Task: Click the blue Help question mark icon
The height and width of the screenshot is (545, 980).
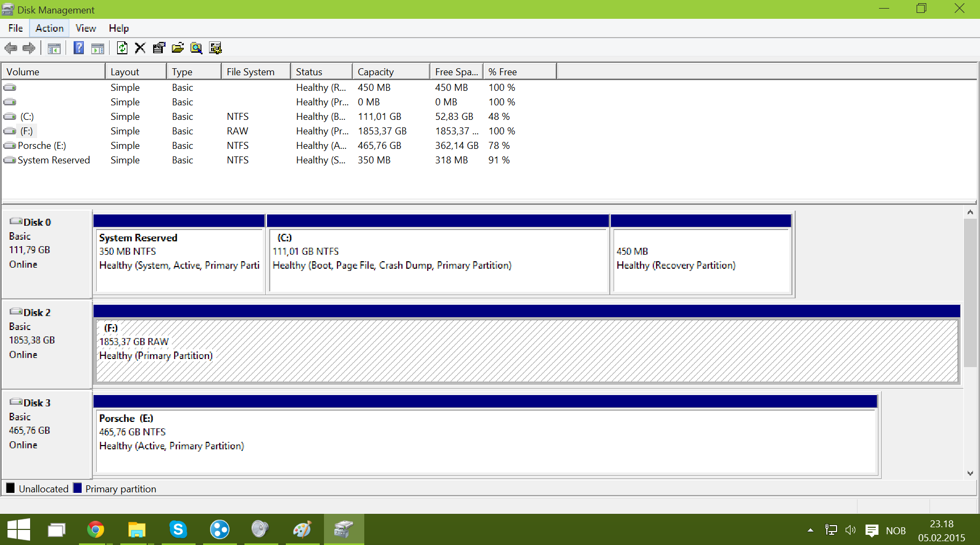Action: pos(78,48)
